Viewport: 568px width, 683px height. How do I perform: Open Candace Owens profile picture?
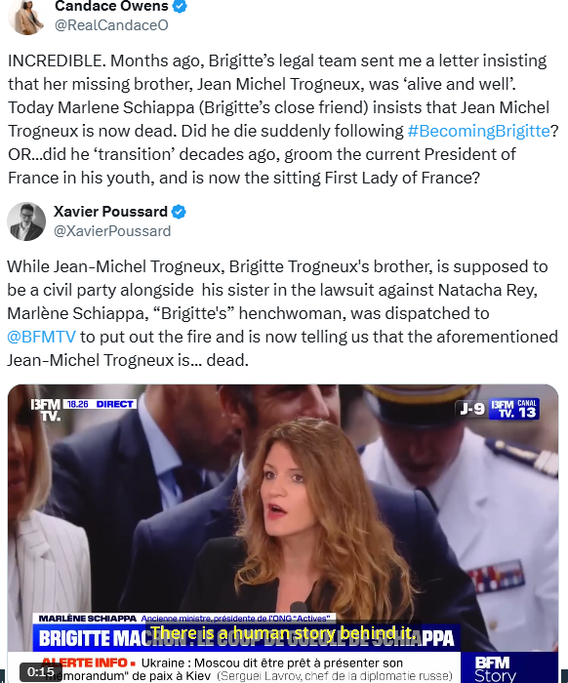tap(26, 17)
